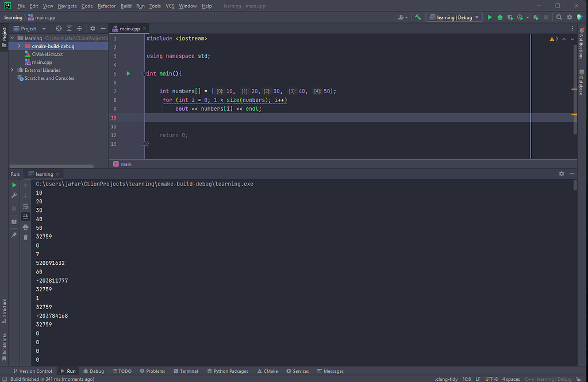Build the project with the hammer icon
Viewport: 588px width, 382px height.
[418, 17]
